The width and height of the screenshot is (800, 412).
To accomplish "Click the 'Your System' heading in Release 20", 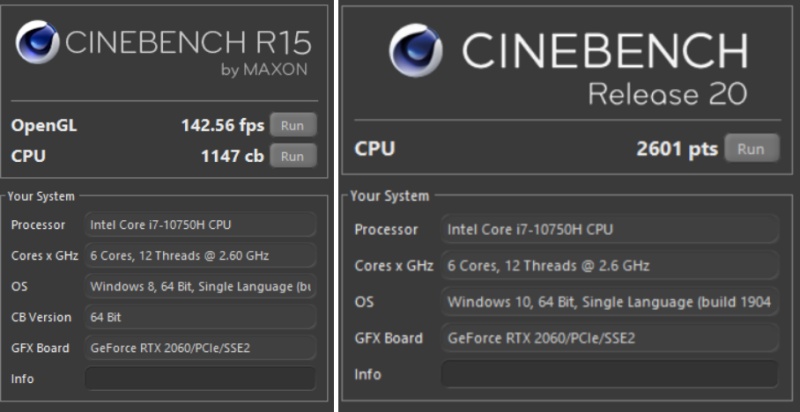I will 390,196.
